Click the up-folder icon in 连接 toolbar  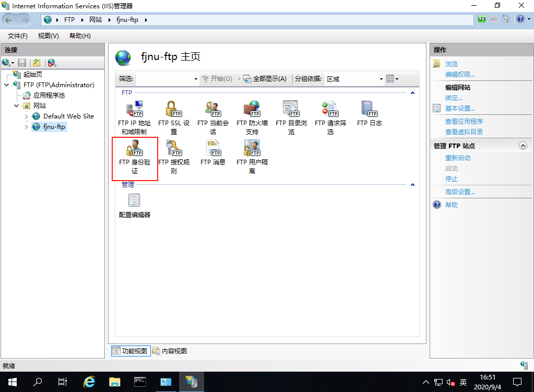pyautogui.click(x=37, y=63)
